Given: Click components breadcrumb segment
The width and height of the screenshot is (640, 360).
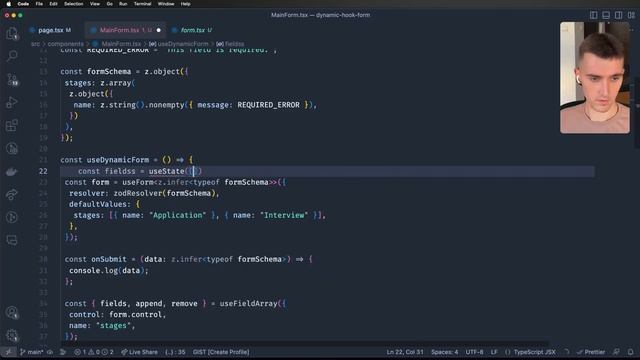Looking at the screenshot, I should pyautogui.click(x=65, y=44).
